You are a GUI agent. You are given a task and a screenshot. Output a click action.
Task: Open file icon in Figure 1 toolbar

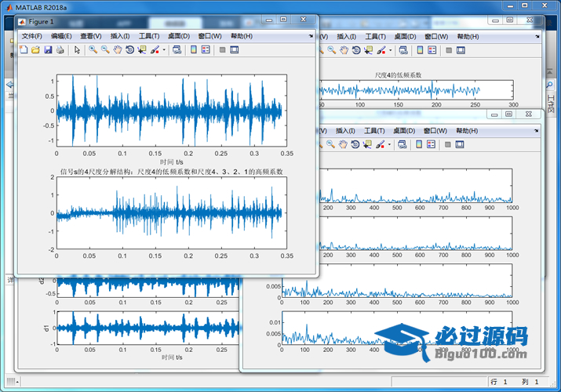point(35,50)
